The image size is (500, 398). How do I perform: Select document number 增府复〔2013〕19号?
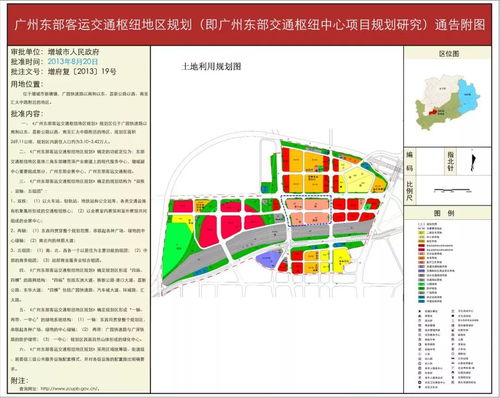point(82,72)
